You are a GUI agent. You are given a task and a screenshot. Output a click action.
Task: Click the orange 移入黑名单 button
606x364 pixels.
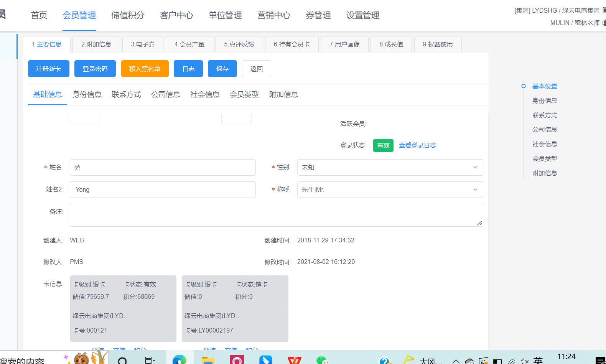click(x=145, y=69)
